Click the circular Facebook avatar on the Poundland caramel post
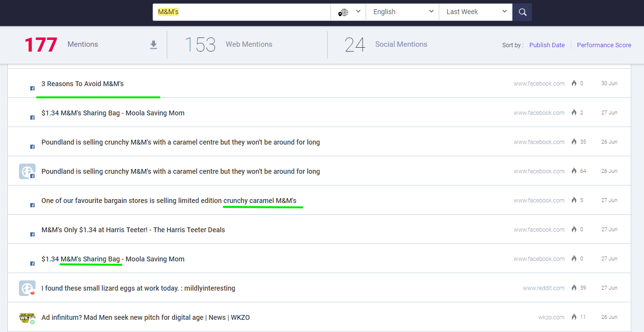Screen dimensions: 644x332 [27, 171]
